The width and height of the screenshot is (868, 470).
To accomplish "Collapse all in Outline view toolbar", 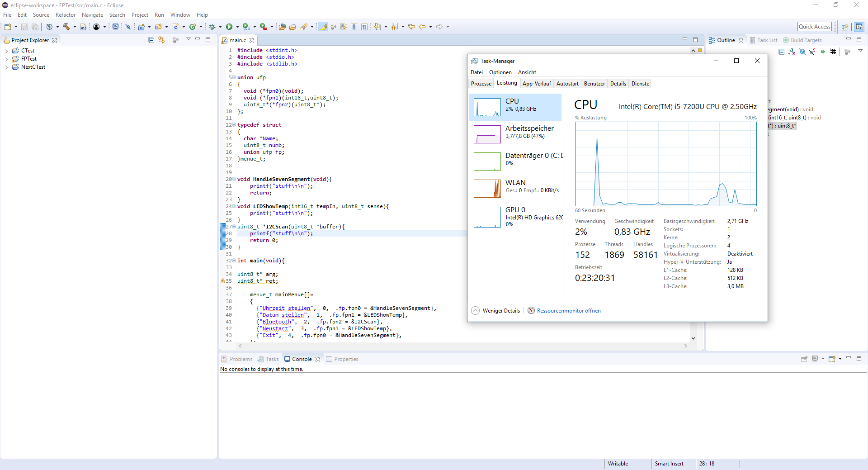I will [x=781, y=52].
